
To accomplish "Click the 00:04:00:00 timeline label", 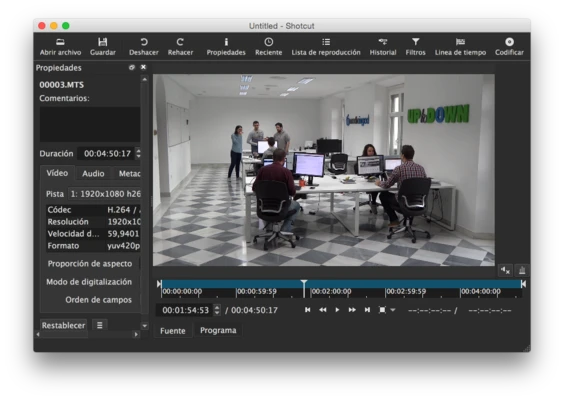I will [x=481, y=291].
